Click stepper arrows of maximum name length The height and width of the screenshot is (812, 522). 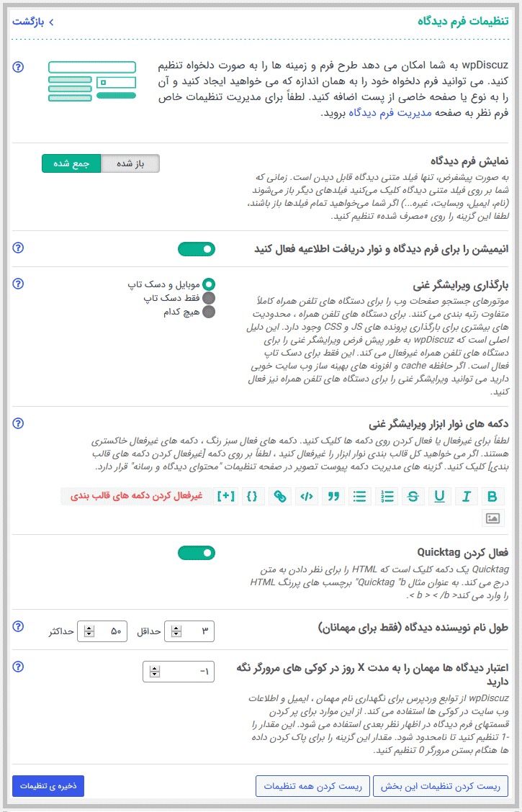pyautogui.click(x=89, y=631)
